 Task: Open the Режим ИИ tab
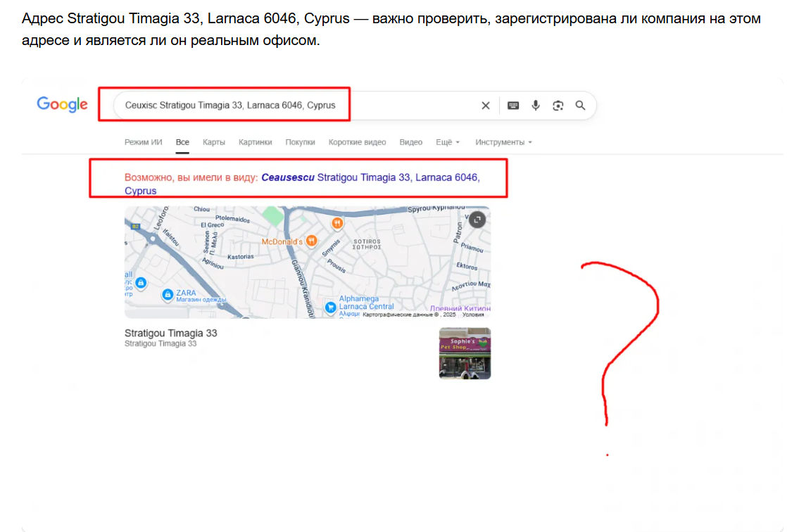tap(143, 142)
